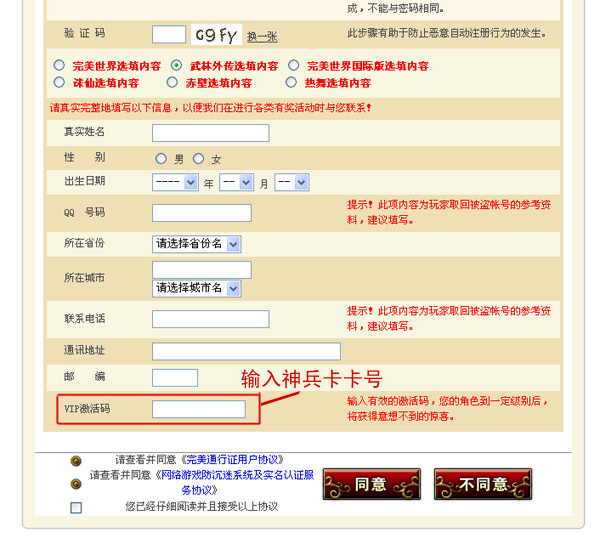Click the captcha image showing G9FY
This screenshot has width=600, height=544.
pos(215,35)
